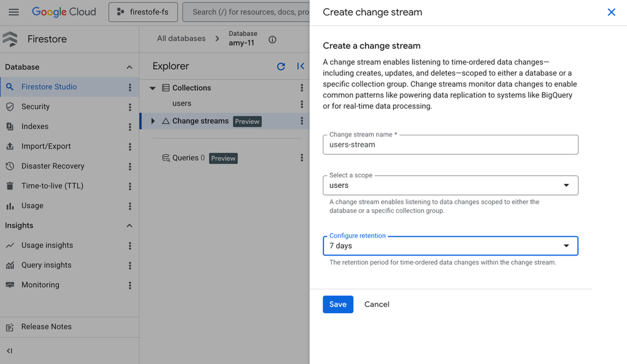Screen dimensions: 627x364
Task: Click the Usage bar chart icon
Action: 10,205
